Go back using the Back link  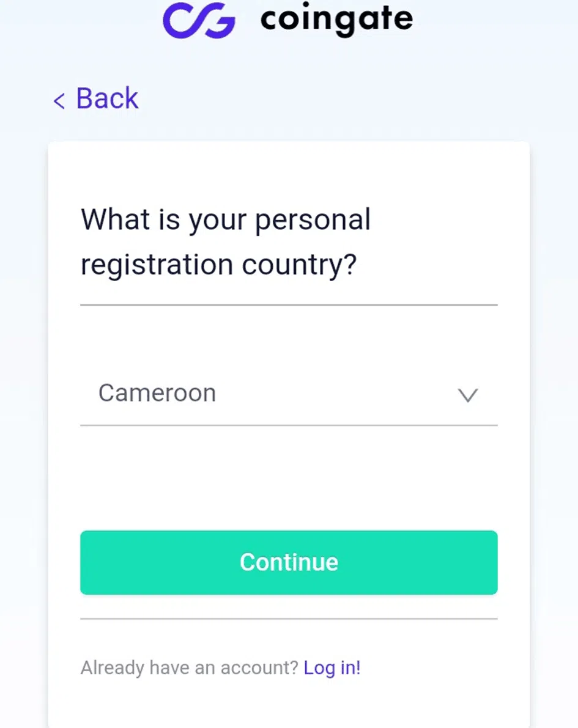[x=96, y=98]
